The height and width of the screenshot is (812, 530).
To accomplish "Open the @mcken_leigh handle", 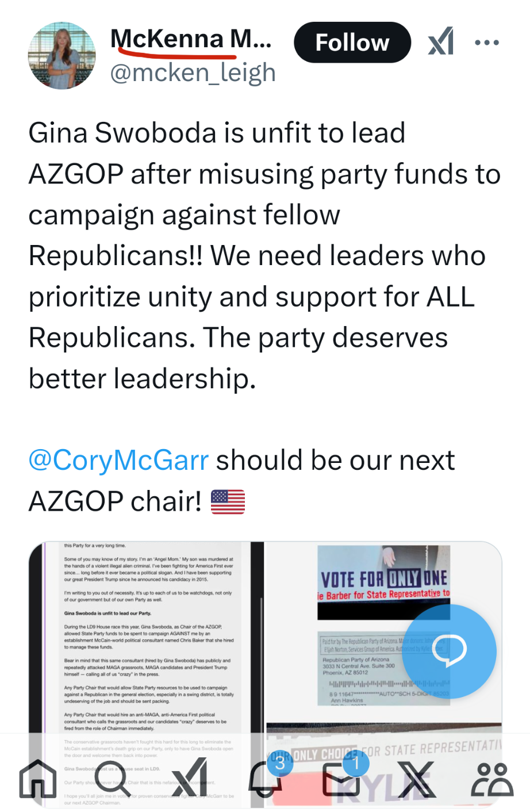I will 193,72.
